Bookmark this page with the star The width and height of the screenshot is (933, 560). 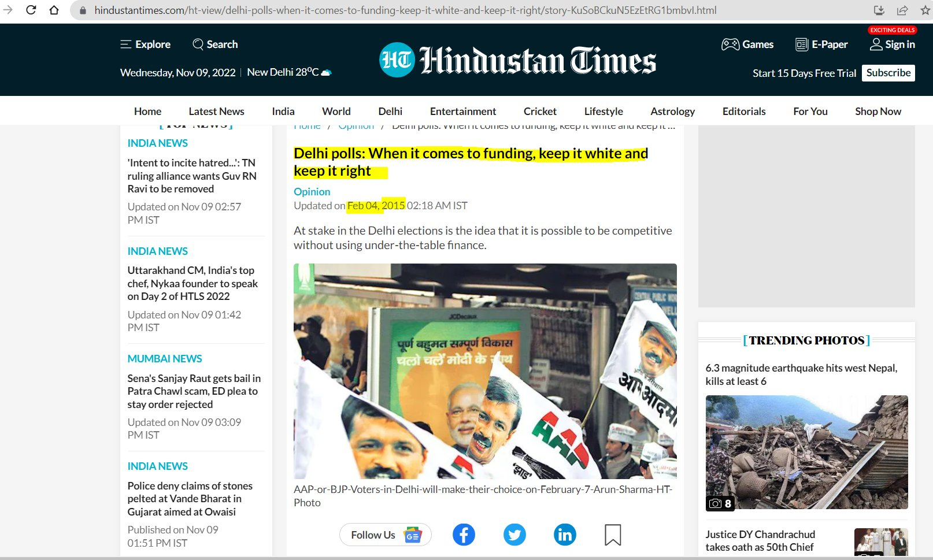point(925,10)
